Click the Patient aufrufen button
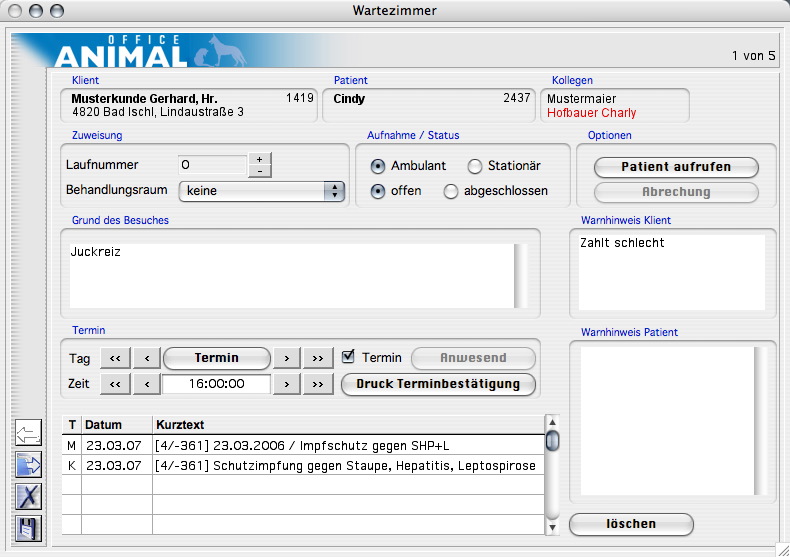This screenshot has width=790, height=557. (x=676, y=167)
